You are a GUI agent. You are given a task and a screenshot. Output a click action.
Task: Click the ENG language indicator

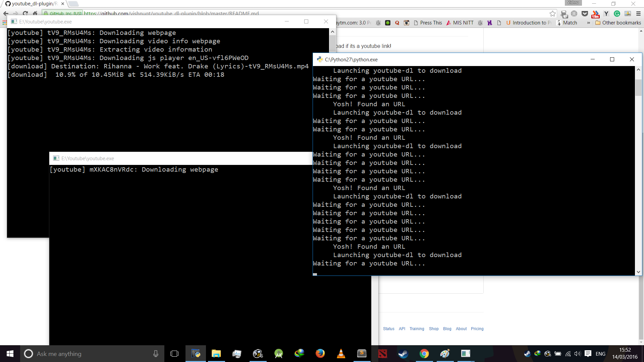pyautogui.click(x=600, y=354)
